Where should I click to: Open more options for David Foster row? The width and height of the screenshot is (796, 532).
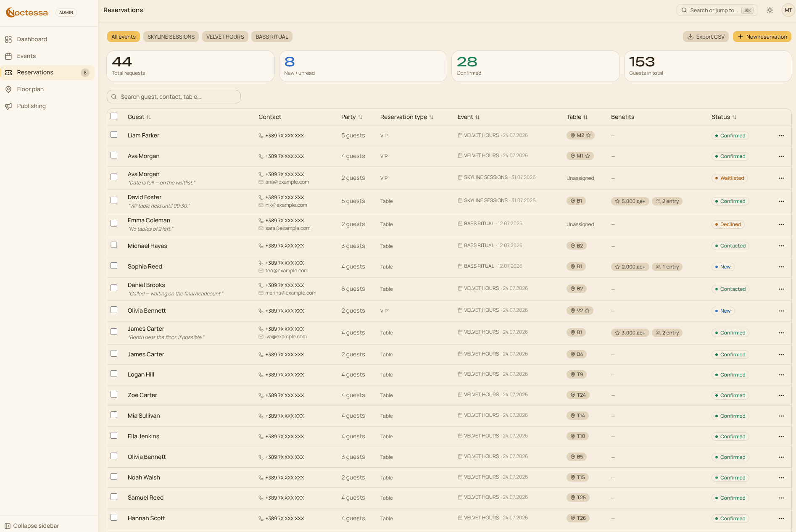(x=781, y=201)
